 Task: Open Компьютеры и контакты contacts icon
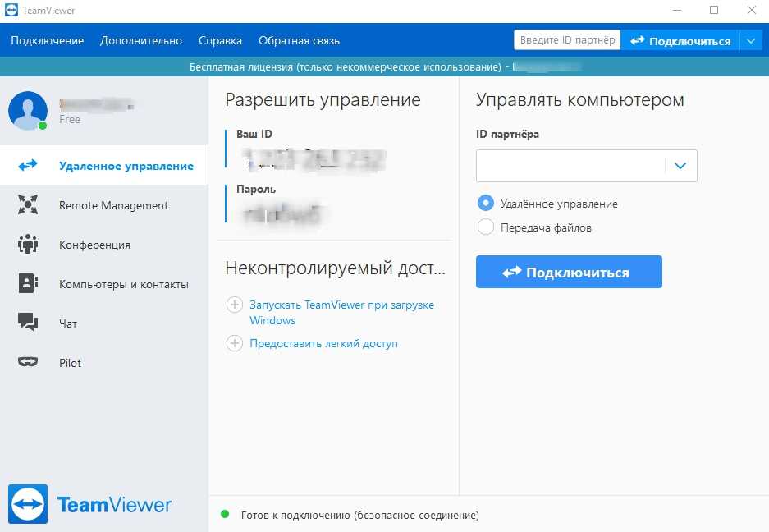[x=28, y=284]
